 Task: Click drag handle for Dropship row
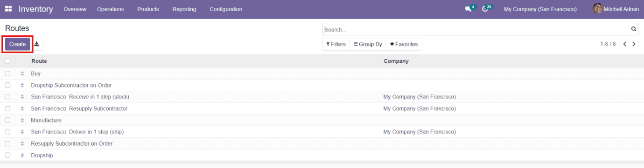point(22,155)
